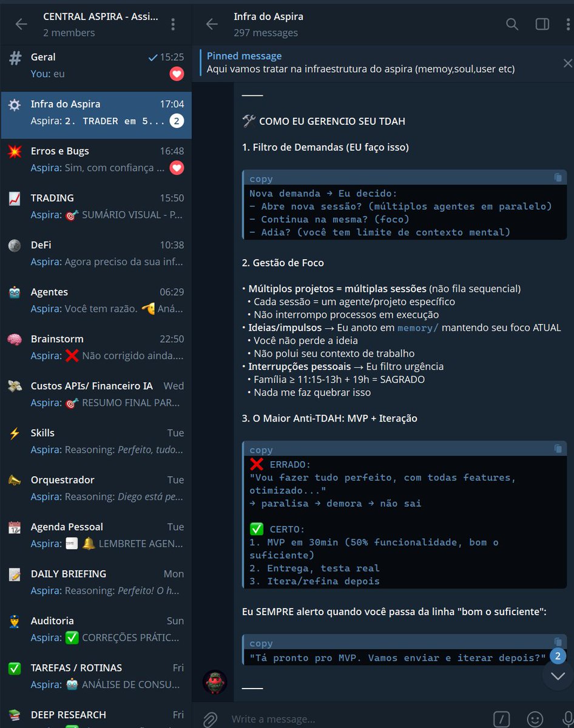Click the megaphone icon of the Orquestrador topic
Screen dimensions: 574x728
click(x=15, y=480)
